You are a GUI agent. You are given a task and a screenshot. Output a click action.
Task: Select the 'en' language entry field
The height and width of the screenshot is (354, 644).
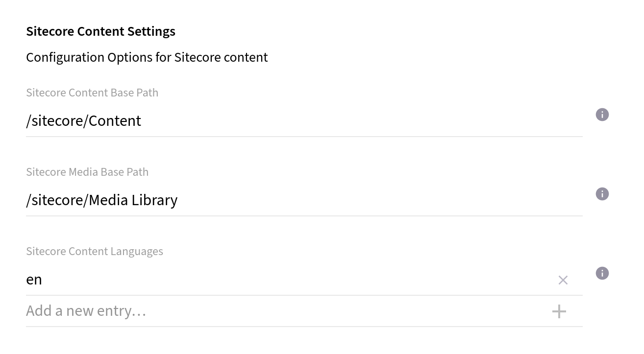196,279
